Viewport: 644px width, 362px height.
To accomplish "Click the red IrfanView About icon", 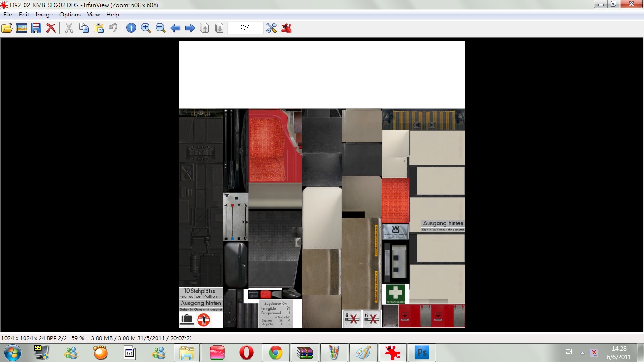I will coord(286,28).
